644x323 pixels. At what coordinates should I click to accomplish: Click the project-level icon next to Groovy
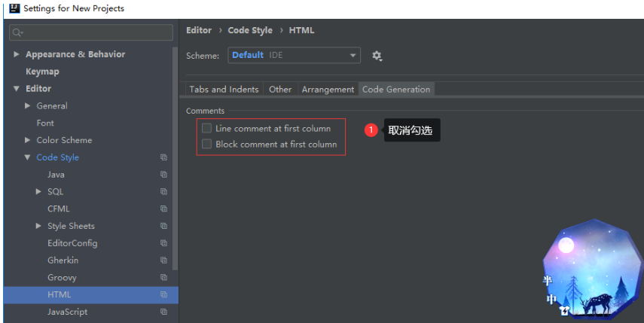tap(163, 277)
